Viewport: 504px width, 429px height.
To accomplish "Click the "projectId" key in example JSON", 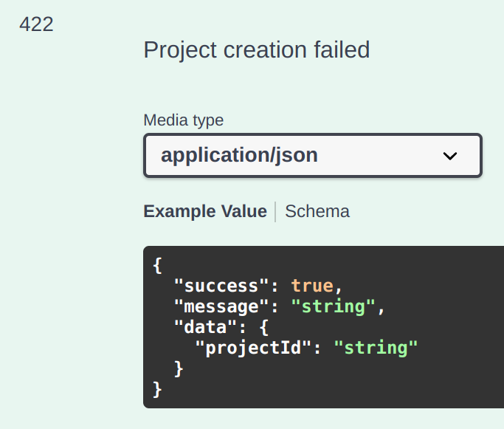I will click(x=253, y=348).
